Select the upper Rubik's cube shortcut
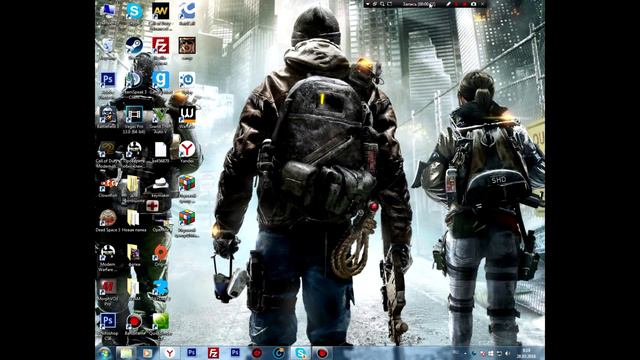 (187, 183)
